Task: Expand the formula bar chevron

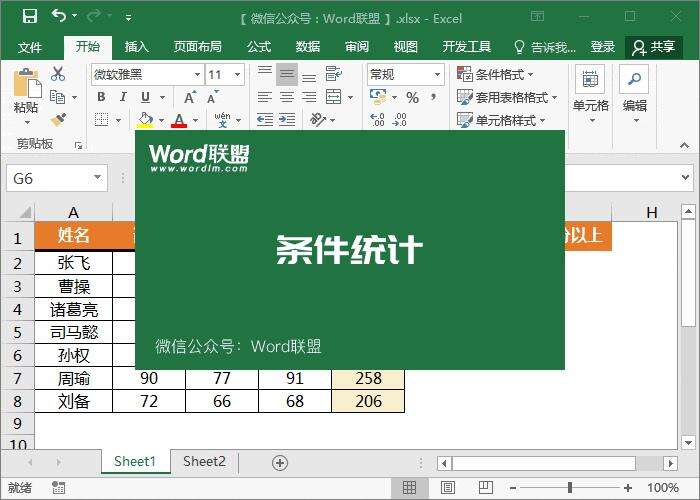Action: [x=685, y=177]
